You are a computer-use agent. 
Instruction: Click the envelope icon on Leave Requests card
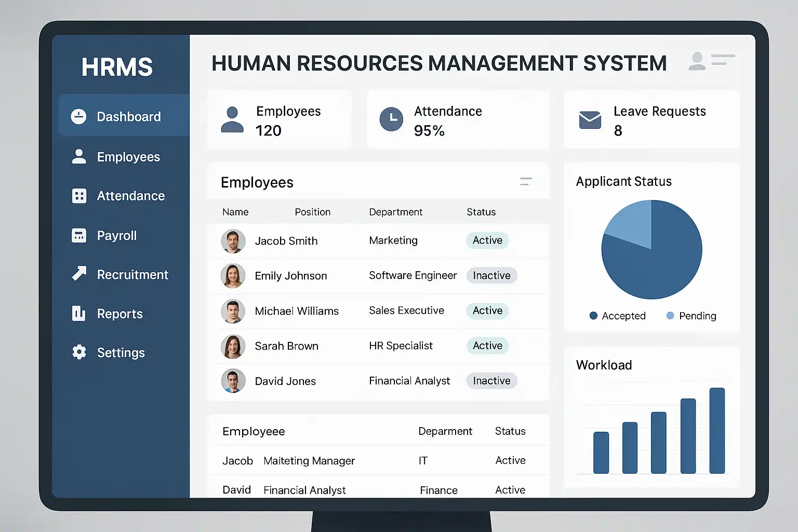[590, 120]
